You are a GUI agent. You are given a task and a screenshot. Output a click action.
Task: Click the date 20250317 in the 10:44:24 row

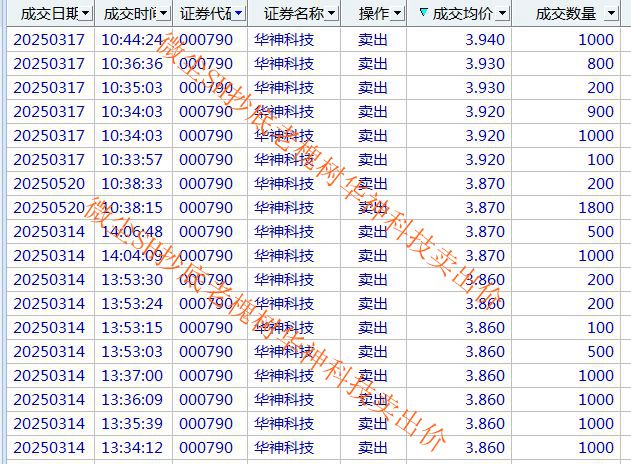(49, 39)
